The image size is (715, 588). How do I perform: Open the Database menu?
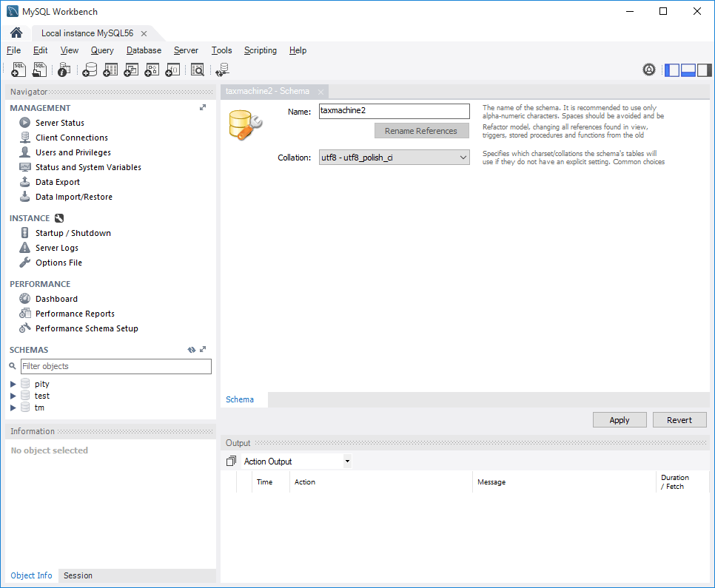pyautogui.click(x=144, y=50)
